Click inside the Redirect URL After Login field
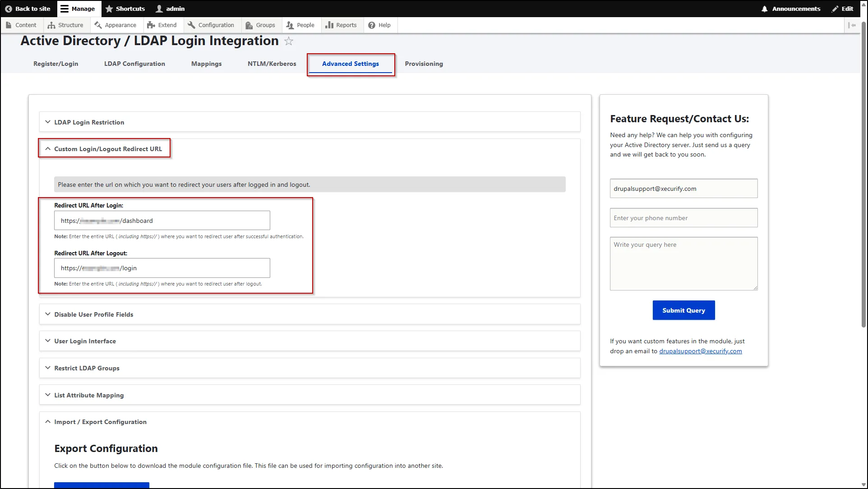Screen dimensions: 868x489 tap(162, 221)
